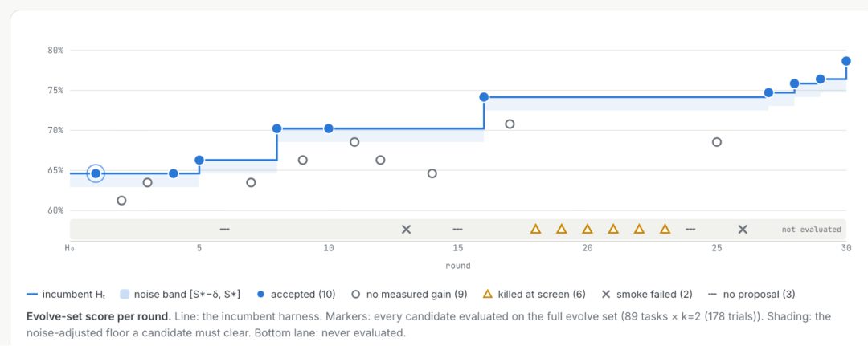The image size is (868, 346).
Task: Click the accepted marker at round 16
Action: tap(484, 97)
